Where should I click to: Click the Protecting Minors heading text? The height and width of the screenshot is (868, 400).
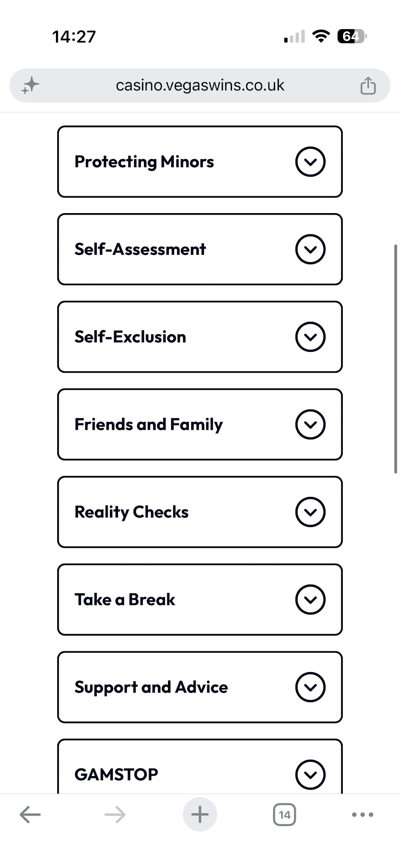point(144,162)
